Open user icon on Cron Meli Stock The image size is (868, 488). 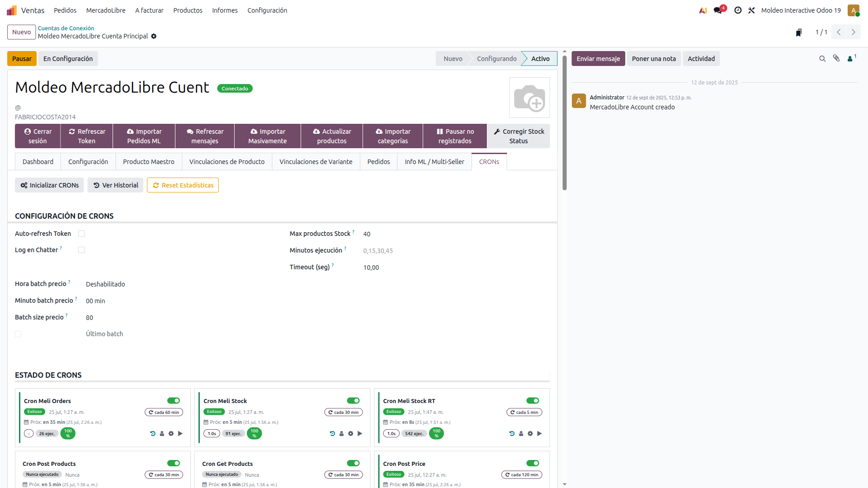(x=341, y=433)
